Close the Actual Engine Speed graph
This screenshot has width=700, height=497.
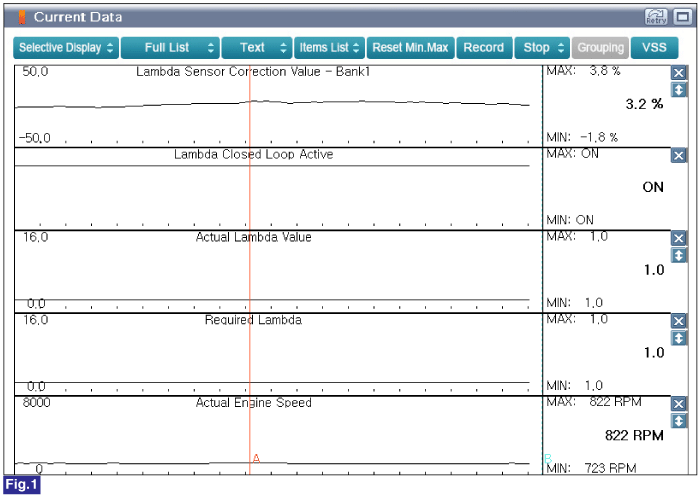(679, 404)
